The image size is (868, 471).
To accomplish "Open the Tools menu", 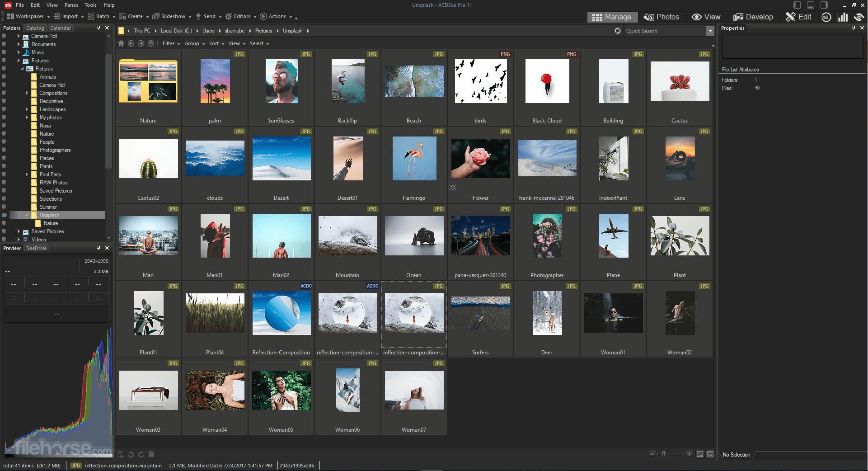I will [x=90, y=5].
